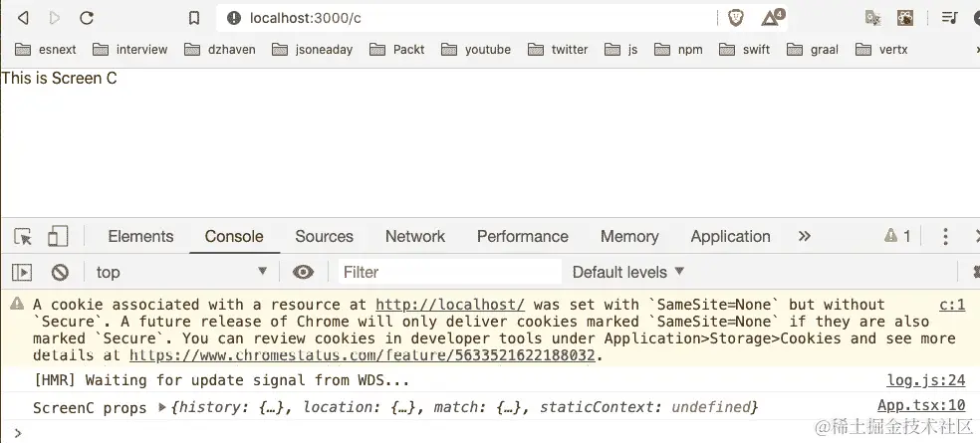Viewport: 980px width, 443px height.
Task: Open Brave Rewards triangle icon
Action: 772,18
